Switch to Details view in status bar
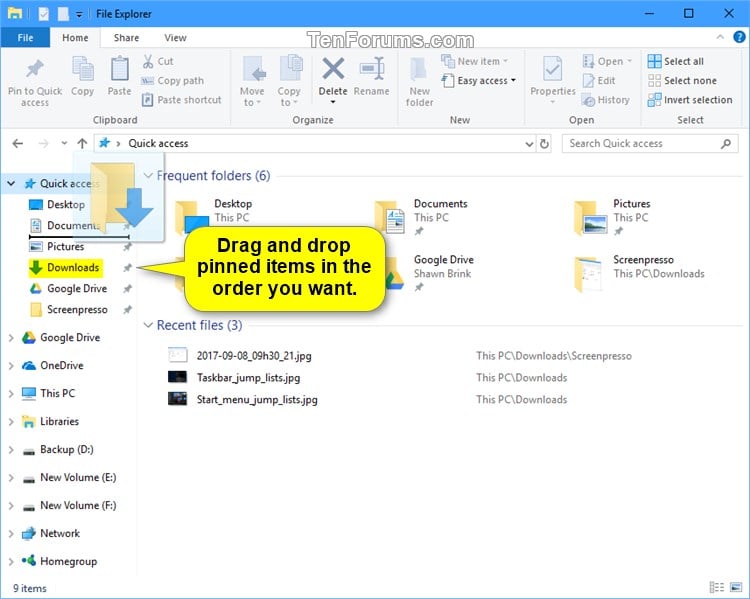Screen dimensions: 750x599 tap(717, 587)
